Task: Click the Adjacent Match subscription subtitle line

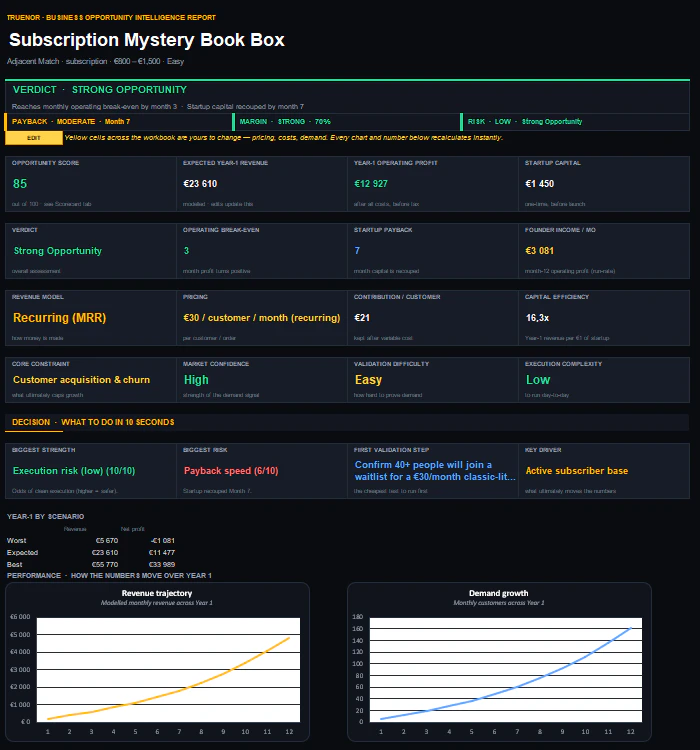Action: [95, 61]
